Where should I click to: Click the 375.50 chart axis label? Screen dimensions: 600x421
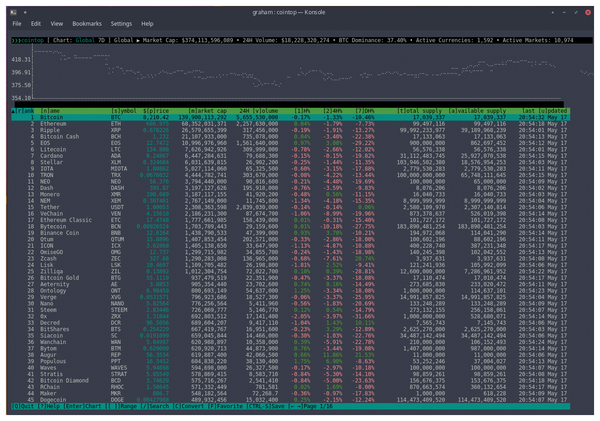pos(21,85)
